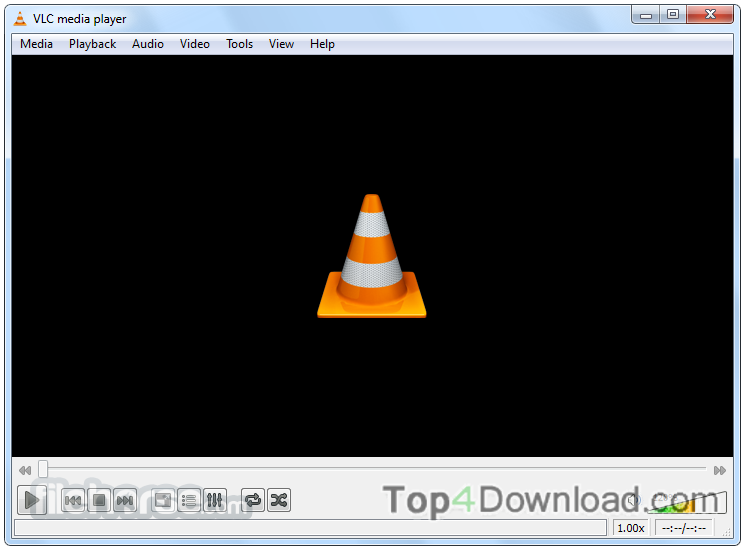Step forward using the double-arrow icon
745x550 pixels.
tap(720, 470)
